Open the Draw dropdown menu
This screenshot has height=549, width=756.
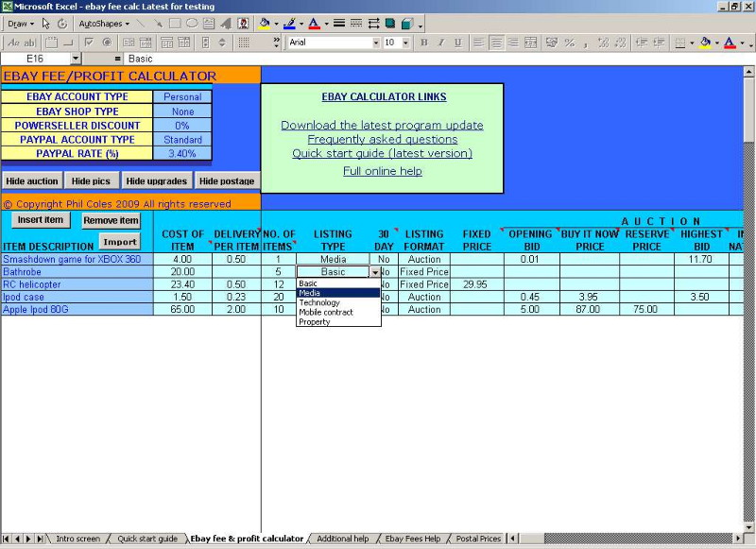(21, 23)
